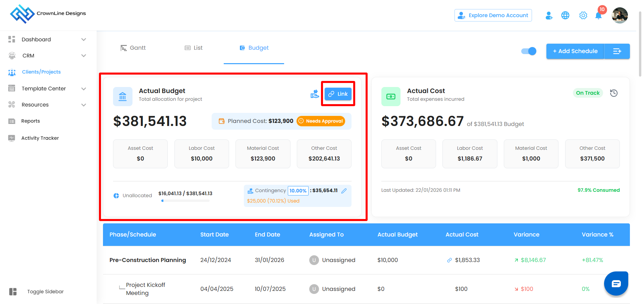Click the Start Date column header
This screenshot has height=304, width=644.
pyautogui.click(x=214, y=234)
